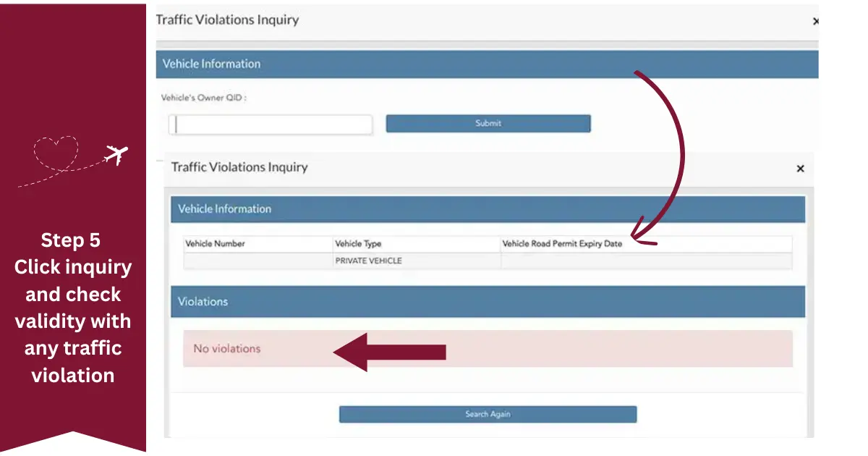Close the front Traffic Violations Inquiry dialog
Screen dimensions: 868x456
800,169
